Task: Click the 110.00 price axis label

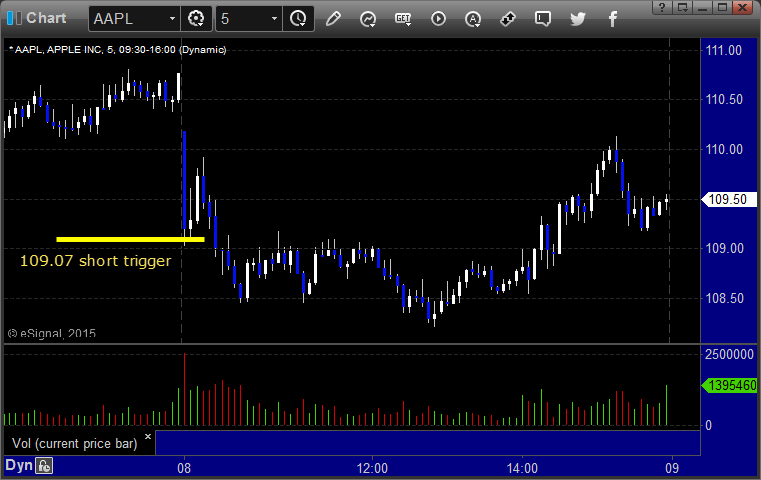Action: tap(724, 149)
